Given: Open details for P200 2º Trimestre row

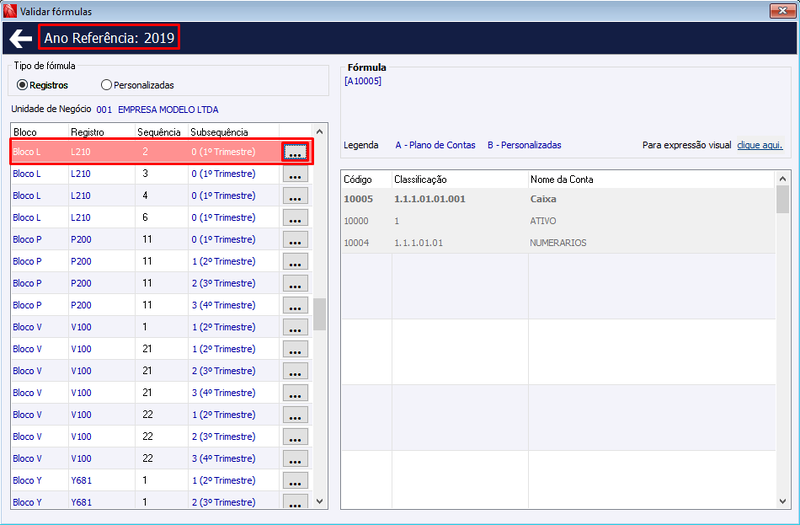Looking at the screenshot, I should [295, 262].
